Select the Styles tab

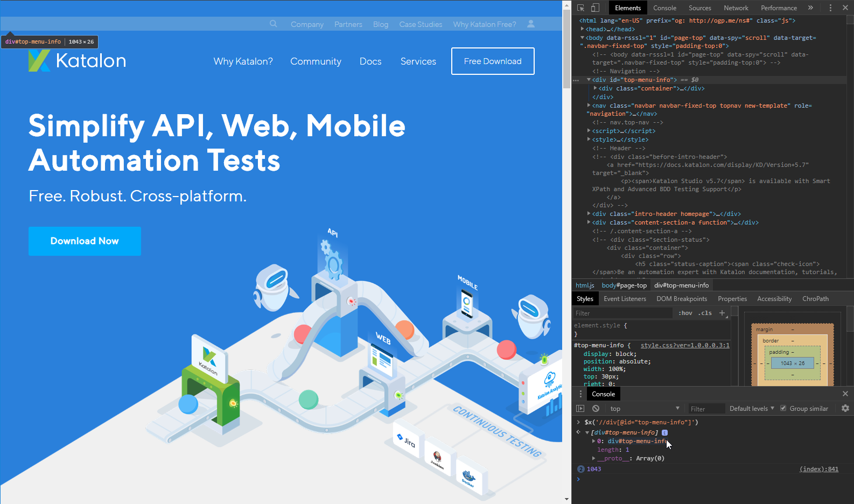585,299
